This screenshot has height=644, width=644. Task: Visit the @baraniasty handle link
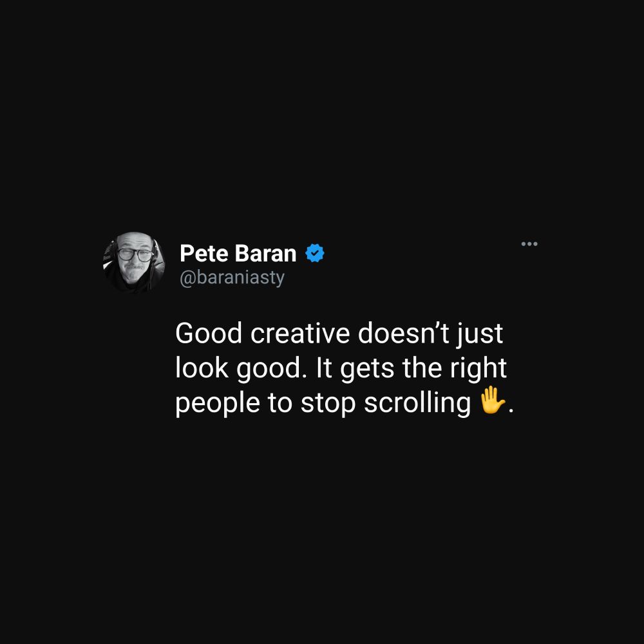click(232, 278)
